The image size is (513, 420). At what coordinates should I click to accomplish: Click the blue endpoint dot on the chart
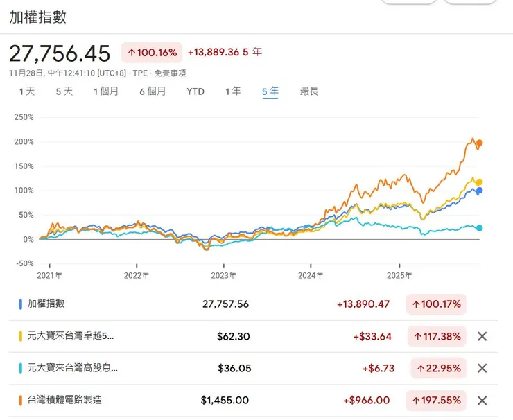point(479,191)
